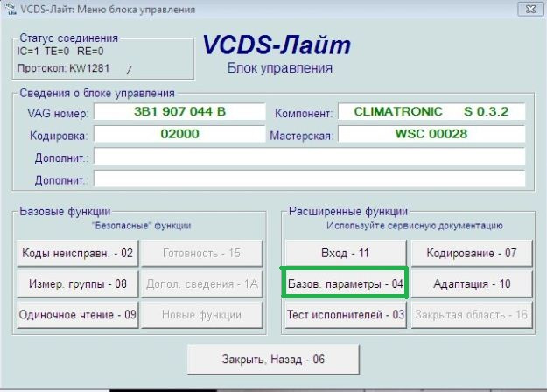Click the Используйте сервисную документацию note
547x392 pixels.
pyautogui.click(x=415, y=226)
